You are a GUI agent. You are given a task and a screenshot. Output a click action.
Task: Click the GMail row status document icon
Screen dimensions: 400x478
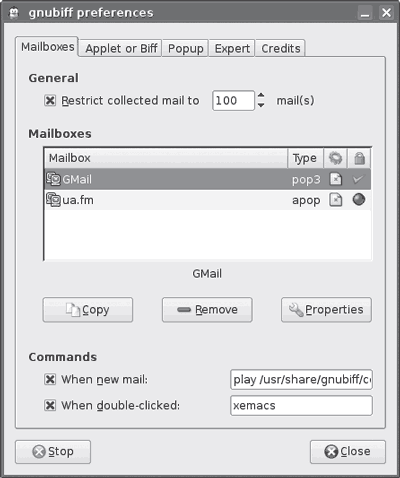(x=336, y=179)
